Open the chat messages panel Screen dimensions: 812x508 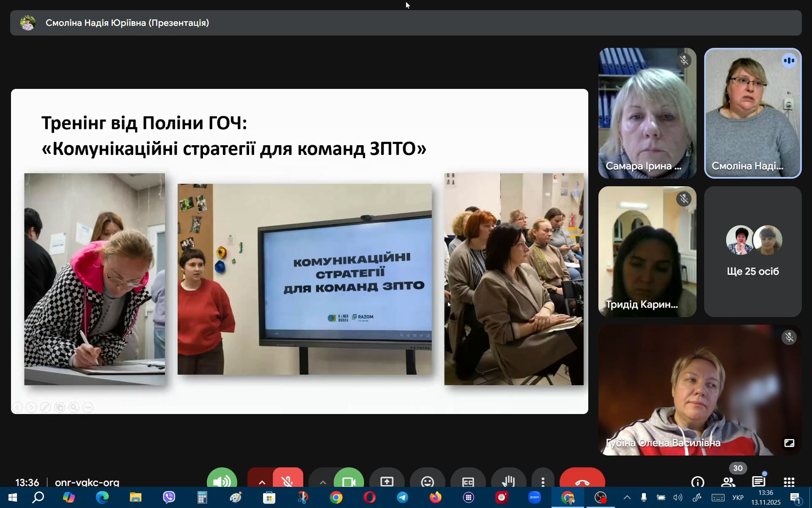759,481
